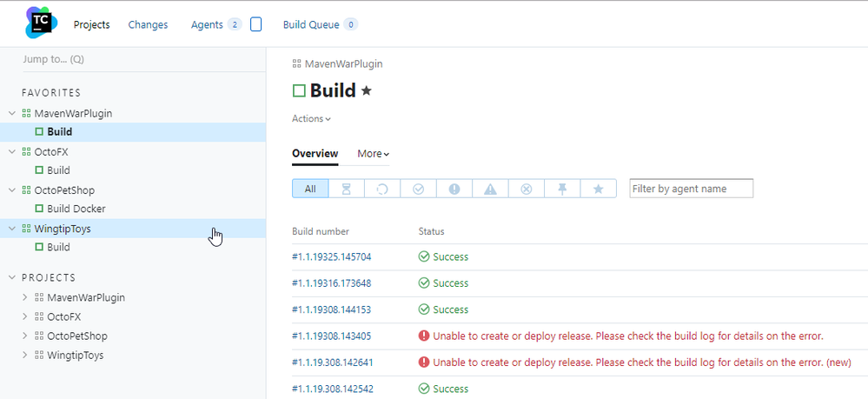The image size is (868, 399).
Task: Click the failed status marked (new)
Action: click(x=642, y=362)
